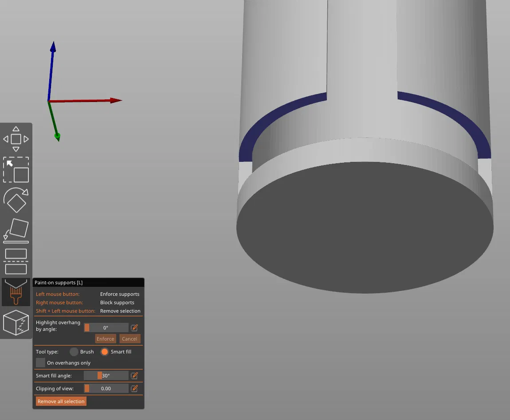The image size is (510, 420).
Task: Adjust Highlight overhang by angle slider
Action: 106,328
